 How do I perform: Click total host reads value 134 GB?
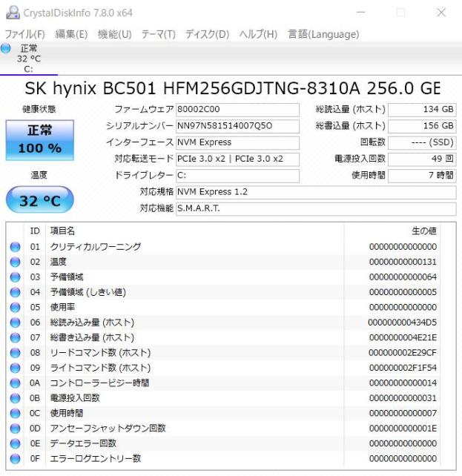[x=422, y=110]
